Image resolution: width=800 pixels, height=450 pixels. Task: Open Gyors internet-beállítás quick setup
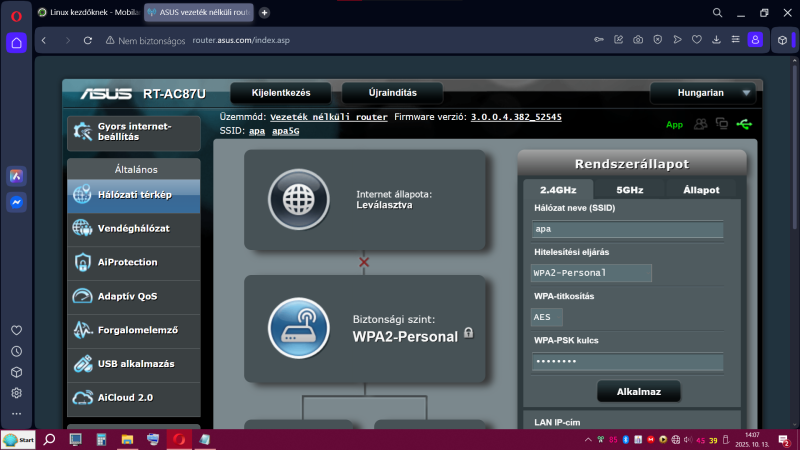point(134,132)
